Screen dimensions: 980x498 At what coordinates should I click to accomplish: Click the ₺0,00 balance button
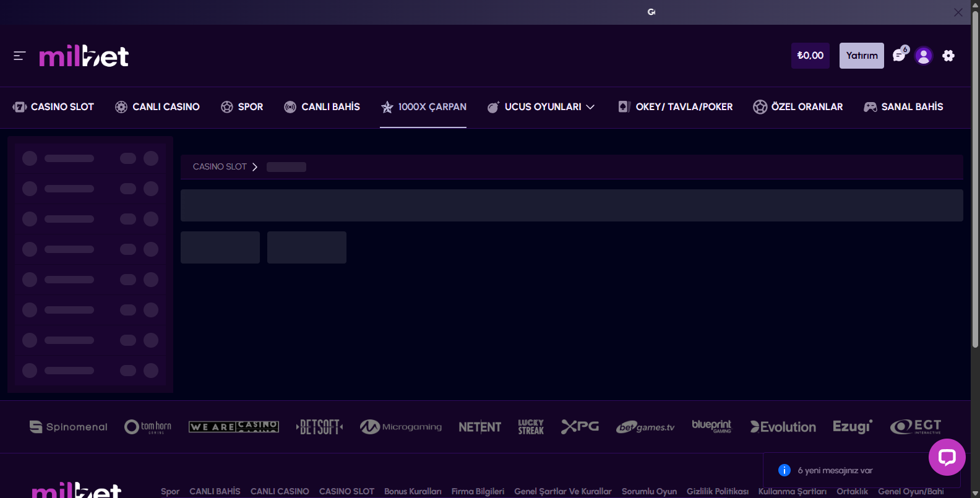tap(810, 56)
